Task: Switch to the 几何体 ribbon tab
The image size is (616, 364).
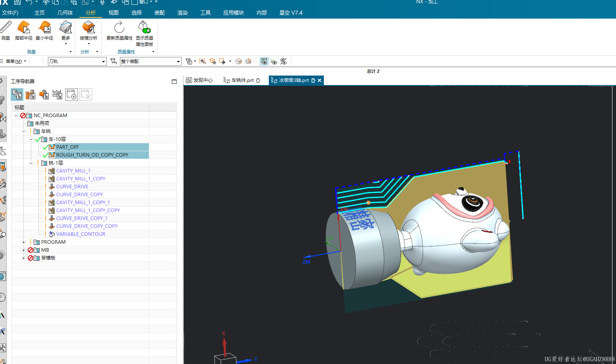Action: (x=65, y=13)
